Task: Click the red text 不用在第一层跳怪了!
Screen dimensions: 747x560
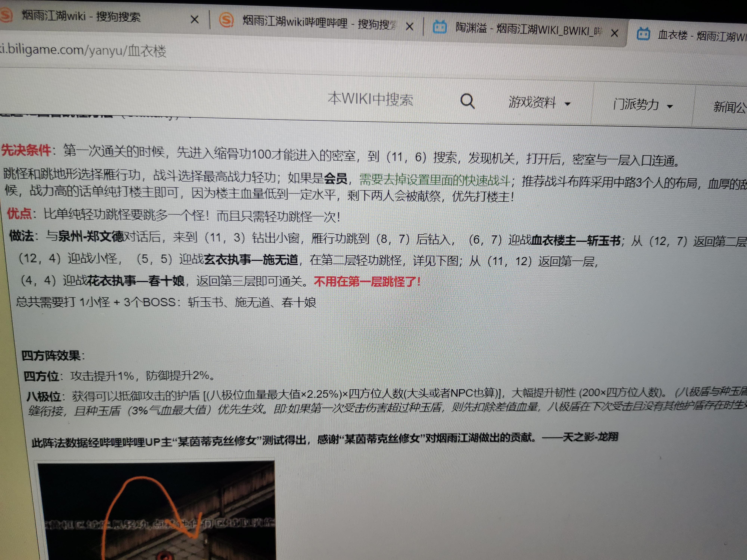Action: coord(367,281)
